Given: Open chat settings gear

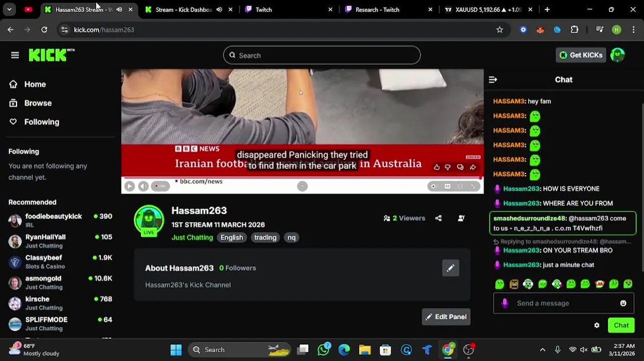Looking at the screenshot, I should (597, 325).
